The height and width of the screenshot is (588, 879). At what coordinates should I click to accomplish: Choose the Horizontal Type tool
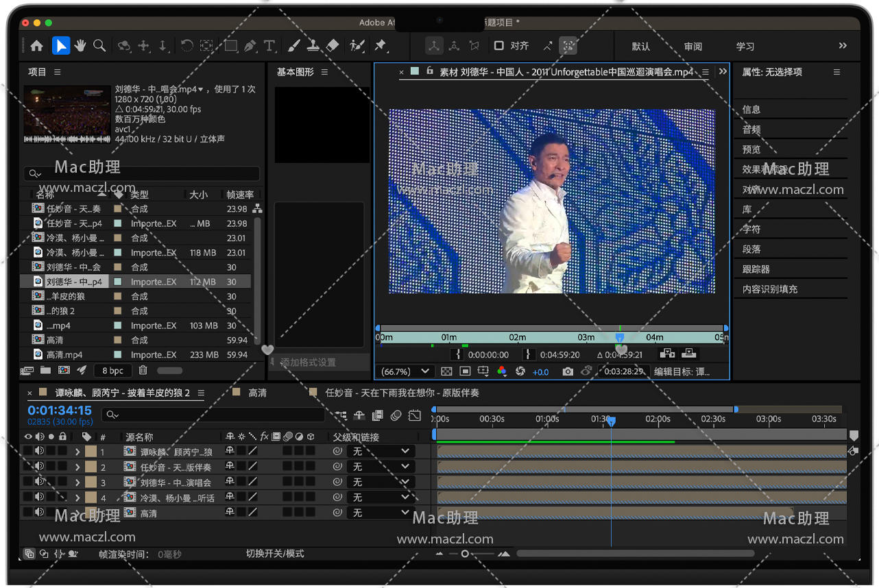(x=269, y=46)
